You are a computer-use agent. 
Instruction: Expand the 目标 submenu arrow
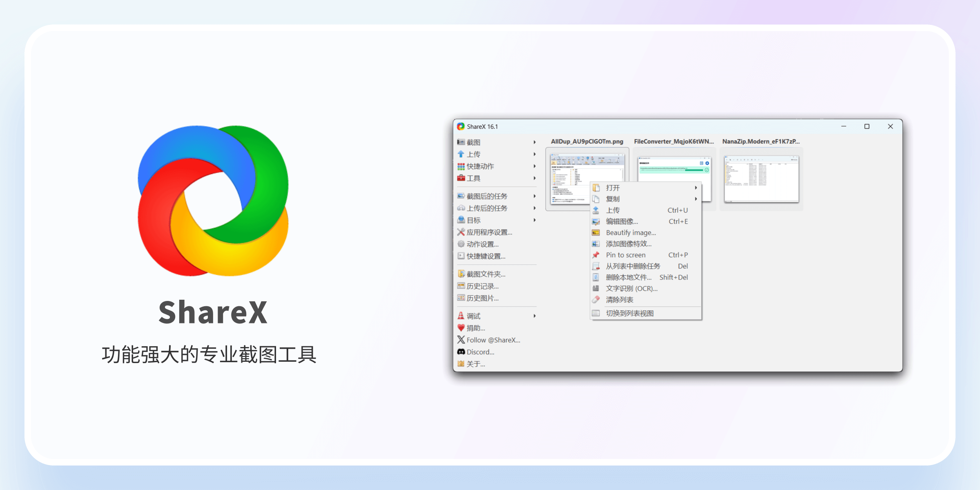pyautogui.click(x=535, y=220)
